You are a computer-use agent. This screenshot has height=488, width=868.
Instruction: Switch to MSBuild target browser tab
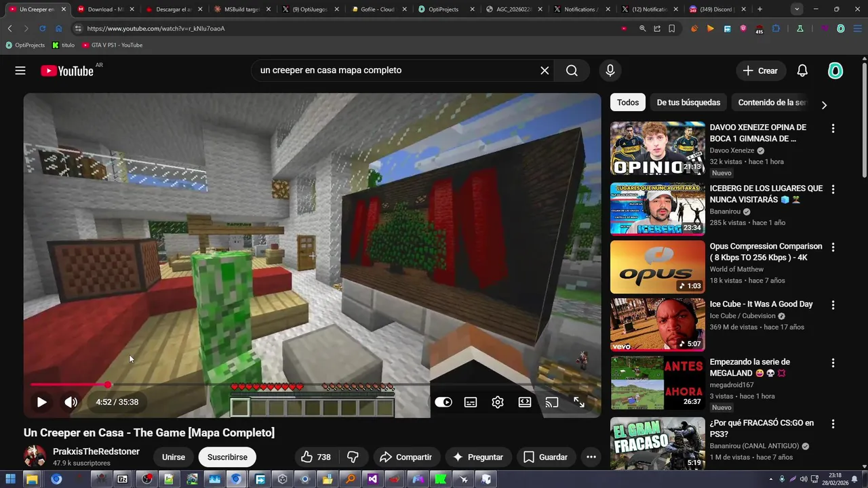(241, 9)
